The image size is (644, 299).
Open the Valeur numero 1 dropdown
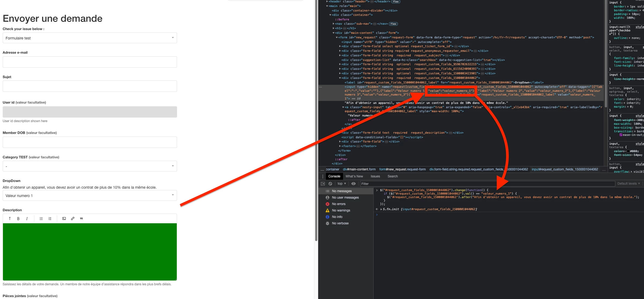pos(90,195)
